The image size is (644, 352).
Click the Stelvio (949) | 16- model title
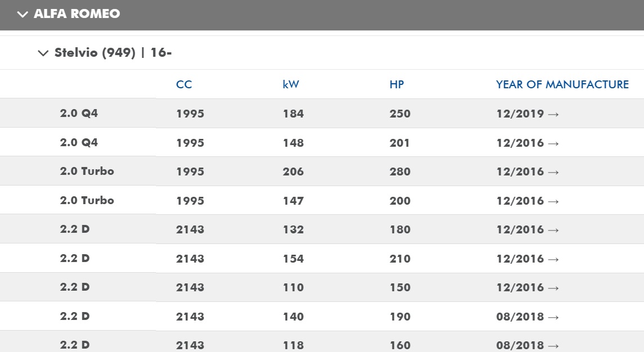113,53
